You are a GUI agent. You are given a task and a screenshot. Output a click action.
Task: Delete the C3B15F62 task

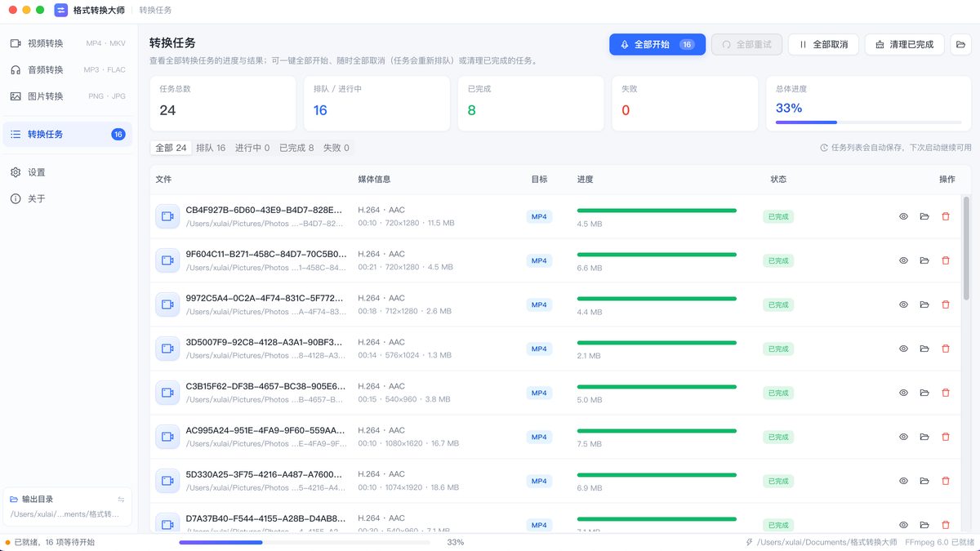[946, 393]
